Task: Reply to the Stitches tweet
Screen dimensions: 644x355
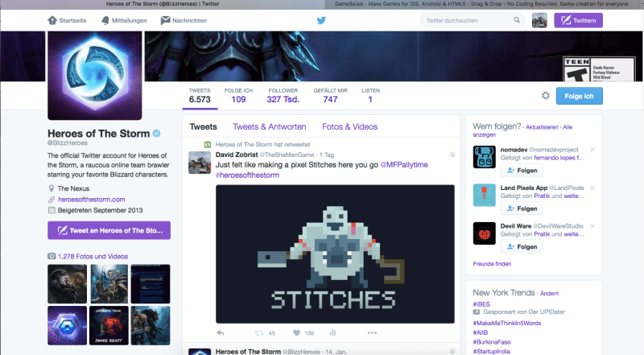Action: coord(220,332)
